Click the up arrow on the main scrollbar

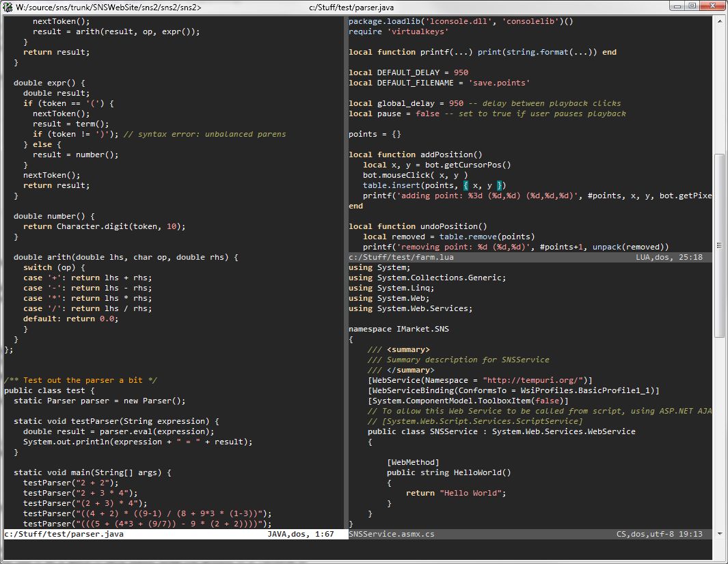(x=720, y=21)
